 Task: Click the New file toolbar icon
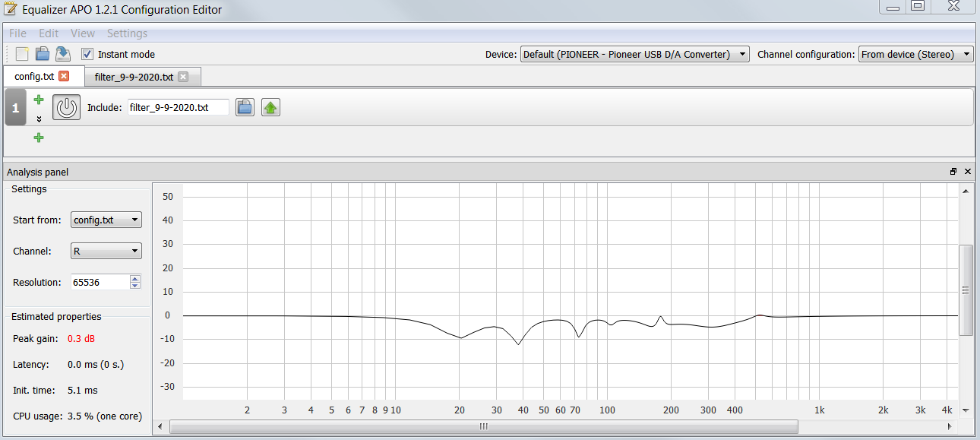click(23, 54)
